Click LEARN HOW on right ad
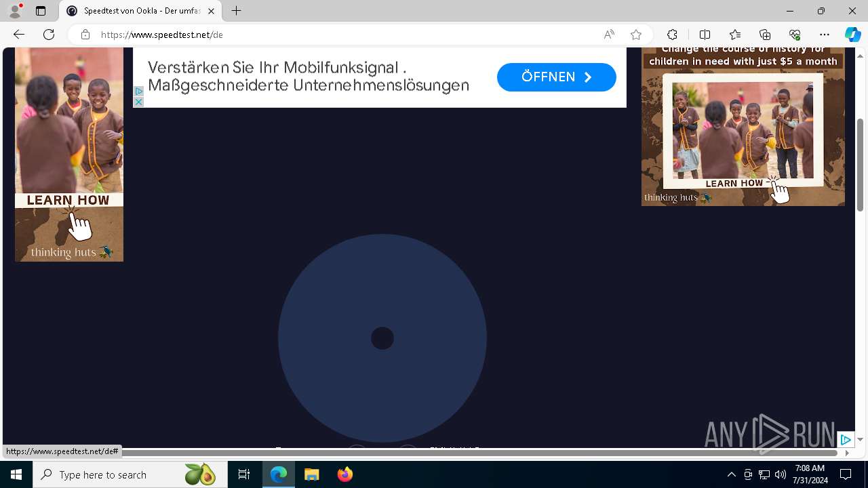 (734, 183)
